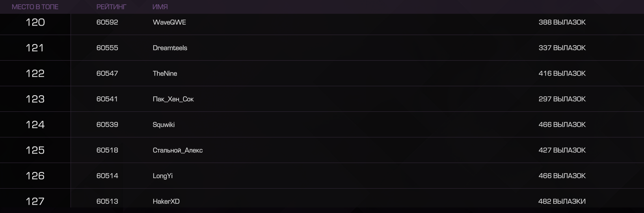Viewport: 644px width, 213px height.
Task: Select HakerXD player name
Action: point(166,202)
